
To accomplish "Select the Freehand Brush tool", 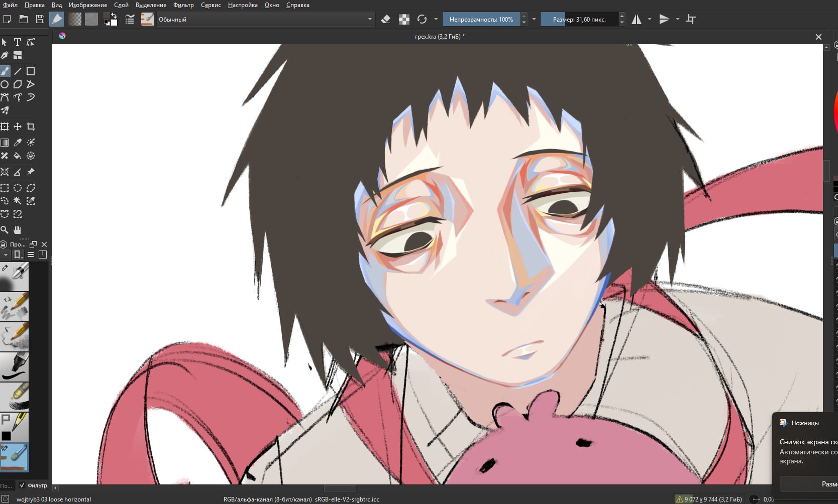I will pyautogui.click(x=5, y=71).
